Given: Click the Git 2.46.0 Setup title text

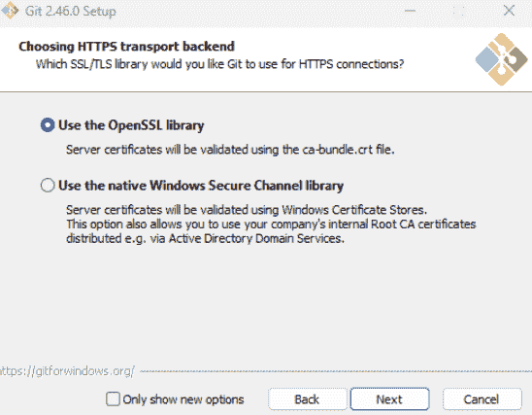Looking at the screenshot, I should [x=71, y=12].
